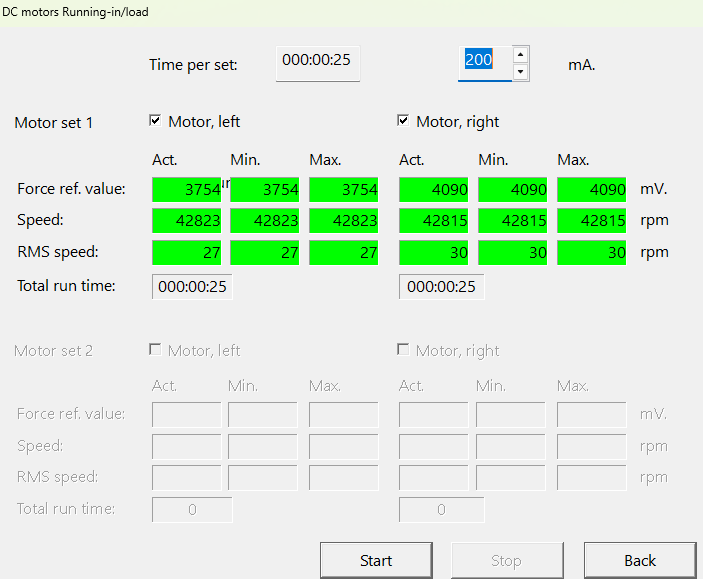Select left motor Max. force value 3754
The image size is (703, 579).
[343, 189]
